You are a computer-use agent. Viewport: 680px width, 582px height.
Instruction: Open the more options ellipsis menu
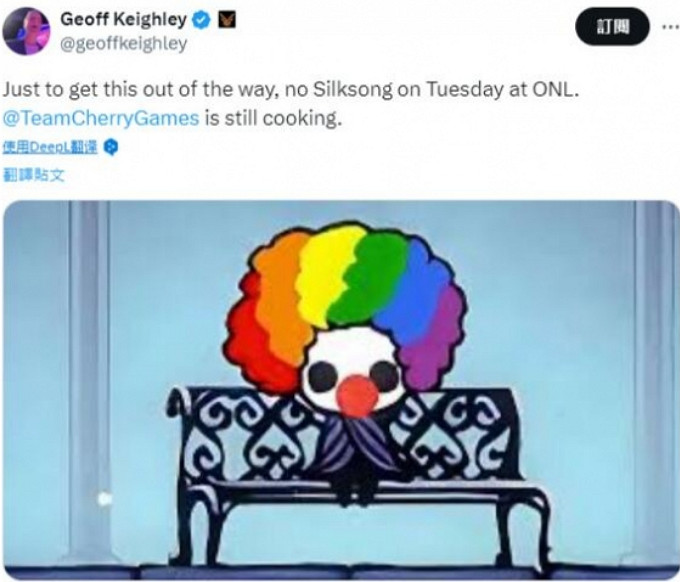click(x=671, y=27)
